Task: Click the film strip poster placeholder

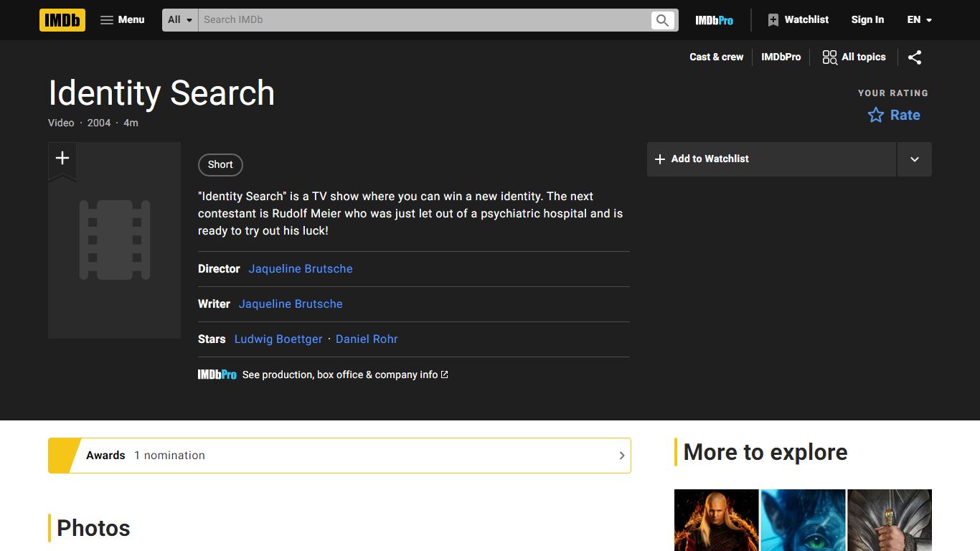Action: pyautogui.click(x=114, y=240)
